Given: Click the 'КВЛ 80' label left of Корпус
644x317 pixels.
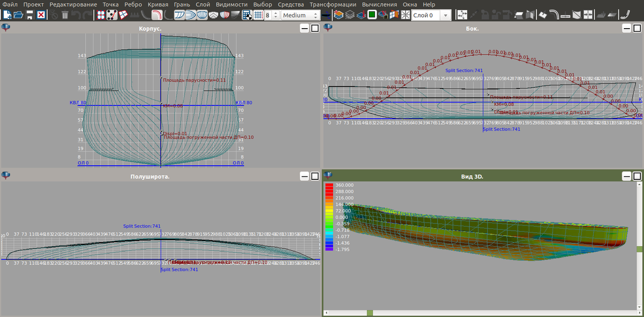Looking at the screenshot, I should pyautogui.click(x=78, y=103).
